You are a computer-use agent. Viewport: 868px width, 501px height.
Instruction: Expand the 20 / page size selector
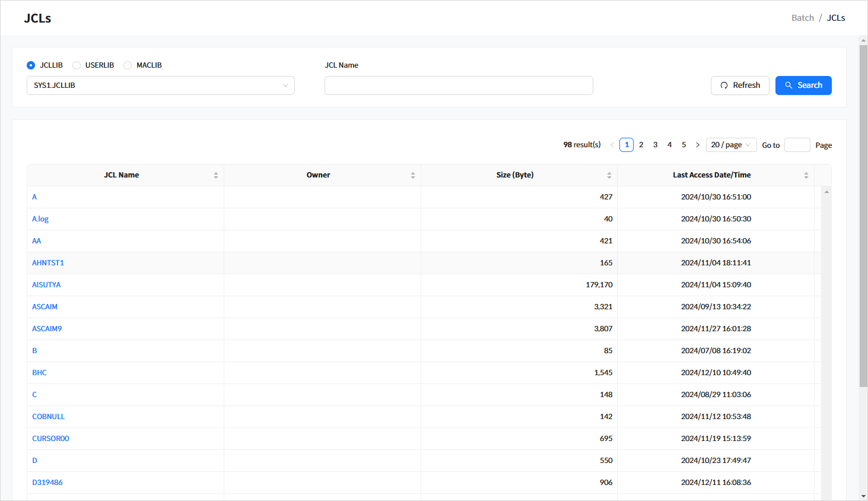[731, 145]
